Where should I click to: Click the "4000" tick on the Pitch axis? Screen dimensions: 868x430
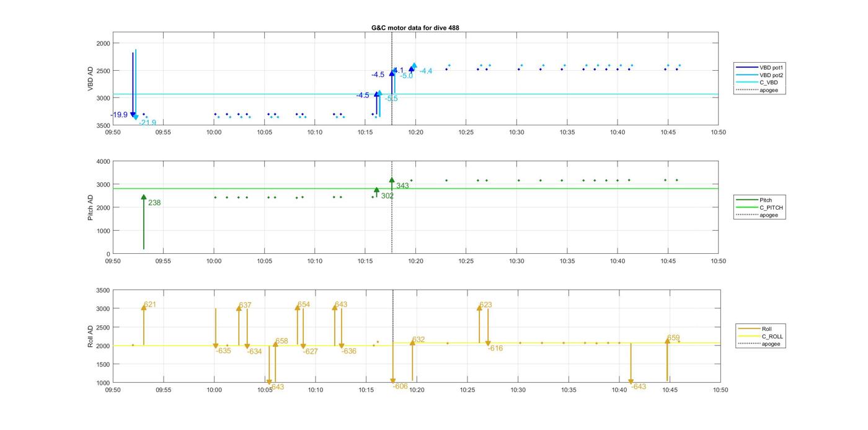[103, 161]
